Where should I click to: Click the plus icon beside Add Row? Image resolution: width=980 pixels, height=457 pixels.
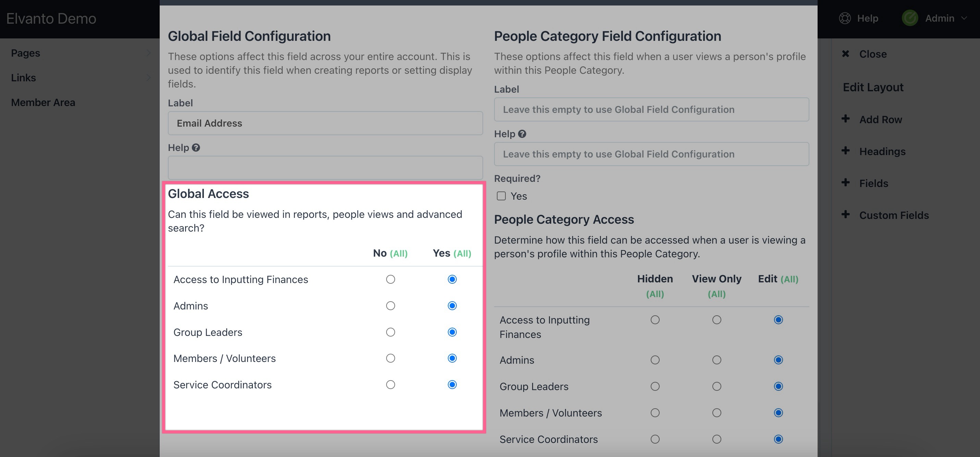(x=845, y=119)
